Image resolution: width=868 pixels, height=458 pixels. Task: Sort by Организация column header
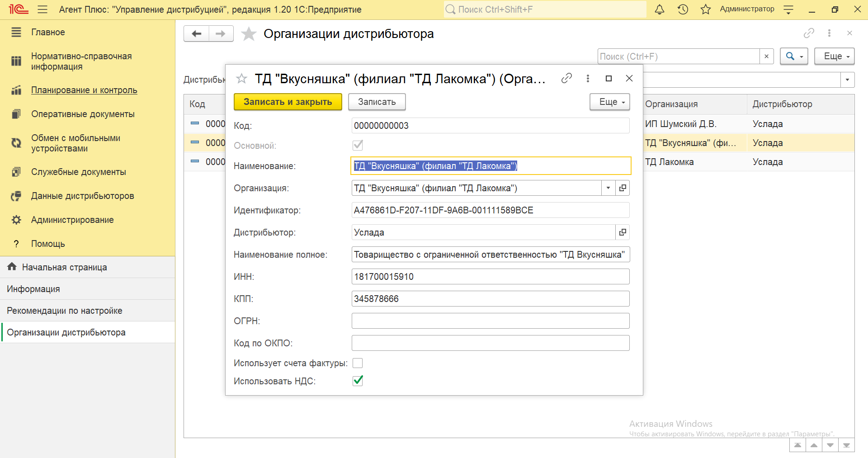point(695,104)
